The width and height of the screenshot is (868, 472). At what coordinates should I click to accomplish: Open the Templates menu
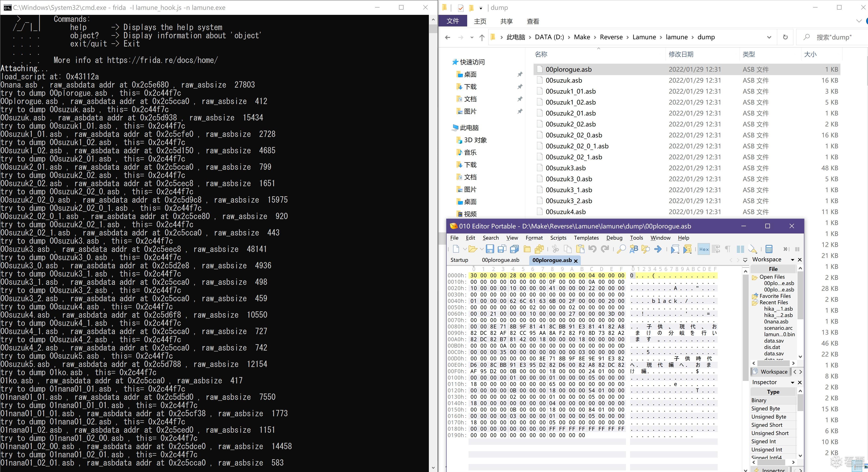[586, 238]
